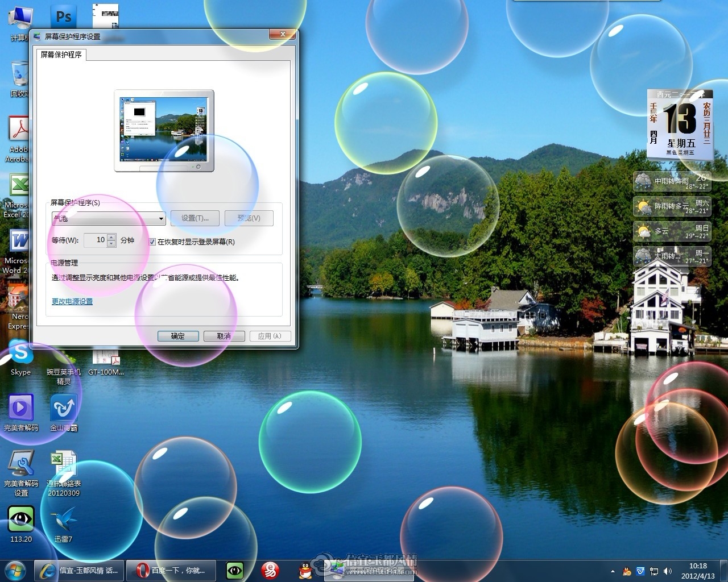This screenshot has height=582, width=728.
Task: Increase wait minutes with up arrow
Action: pos(111,237)
